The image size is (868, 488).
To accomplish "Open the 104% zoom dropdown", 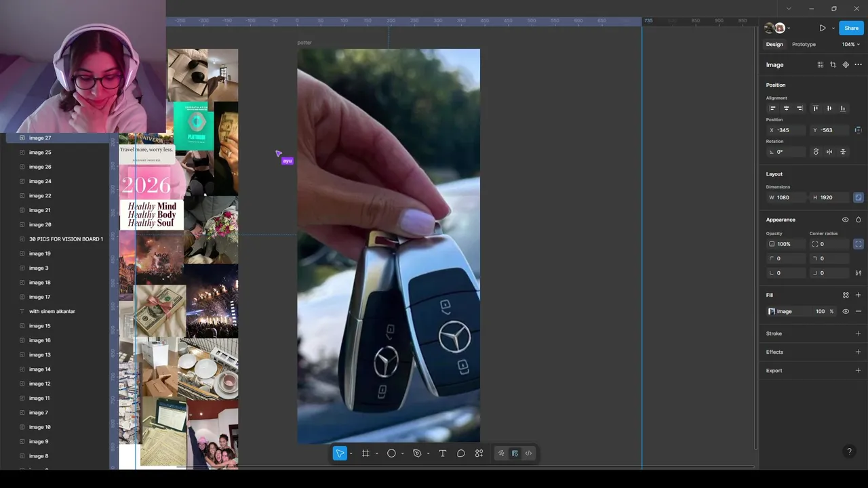I will pos(850,45).
